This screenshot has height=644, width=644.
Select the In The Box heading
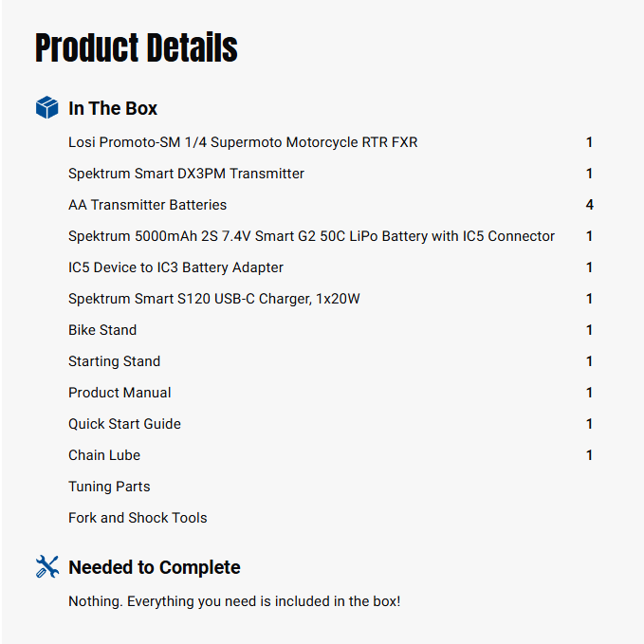coord(113,109)
